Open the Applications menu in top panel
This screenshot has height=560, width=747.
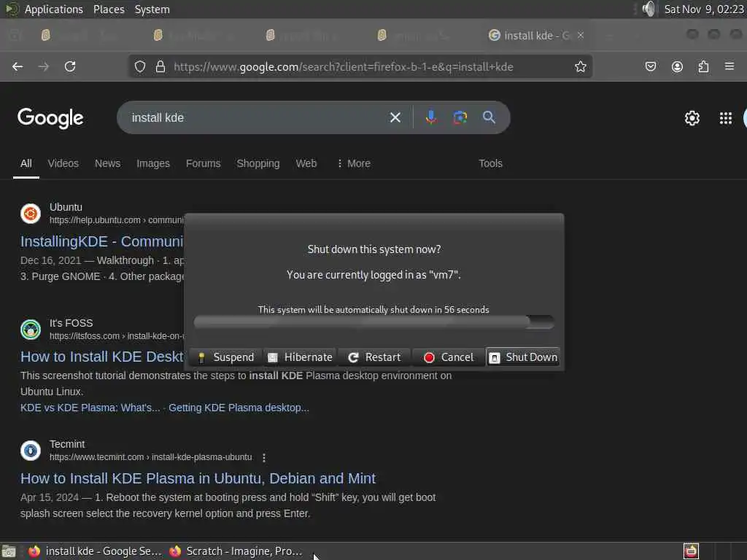[x=53, y=9]
